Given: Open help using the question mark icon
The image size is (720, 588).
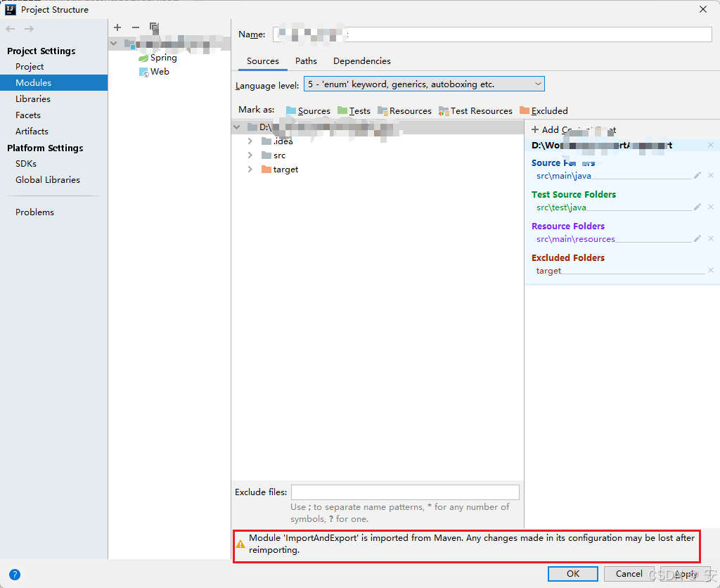Looking at the screenshot, I should 14,575.
